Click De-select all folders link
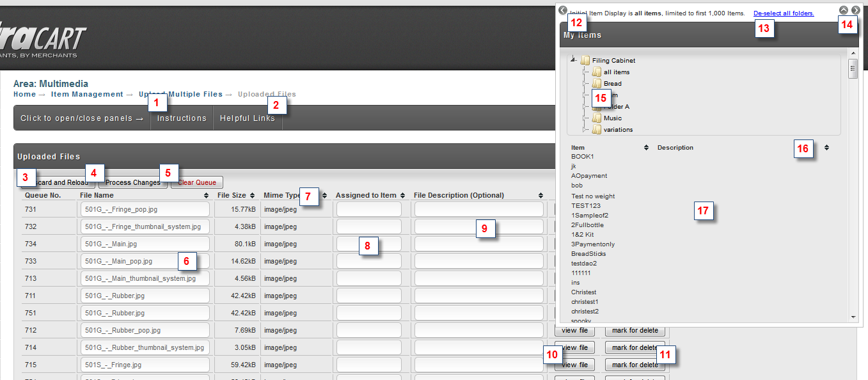Viewport: 868px width, 380px height. tap(784, 13)
